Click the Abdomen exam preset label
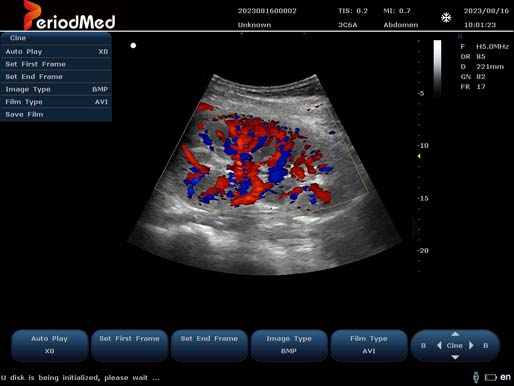This screenshot has height=386, width=514. pos(401,25)
